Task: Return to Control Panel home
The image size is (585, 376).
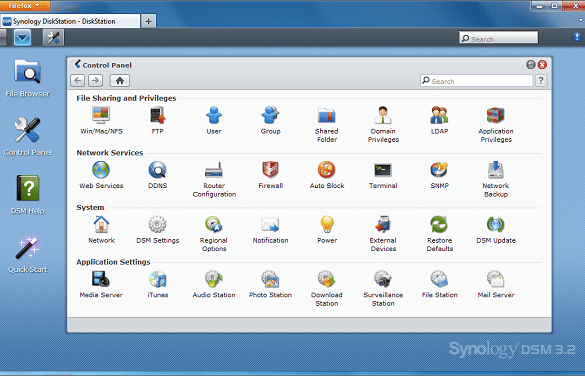Action: [119, 80]
